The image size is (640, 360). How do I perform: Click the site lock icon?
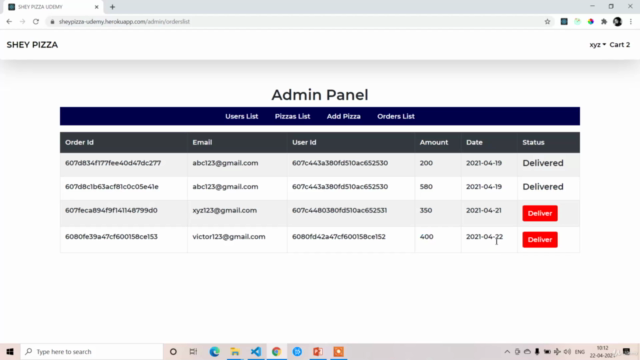[52, 22]
